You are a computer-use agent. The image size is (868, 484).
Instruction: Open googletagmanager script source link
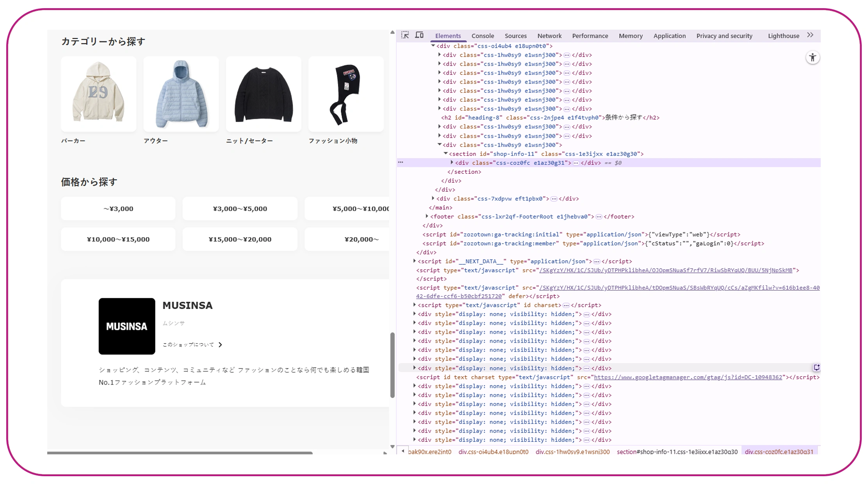point(688,377)
